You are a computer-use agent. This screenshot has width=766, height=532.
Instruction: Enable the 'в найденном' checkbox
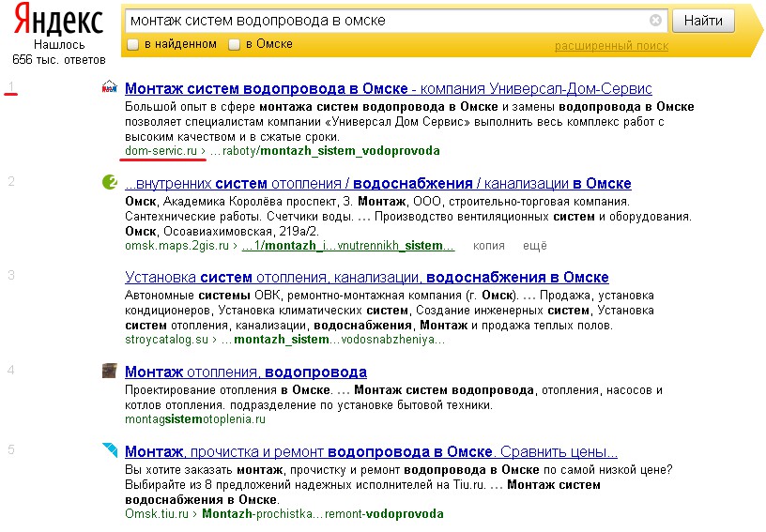tap(133, 44)
